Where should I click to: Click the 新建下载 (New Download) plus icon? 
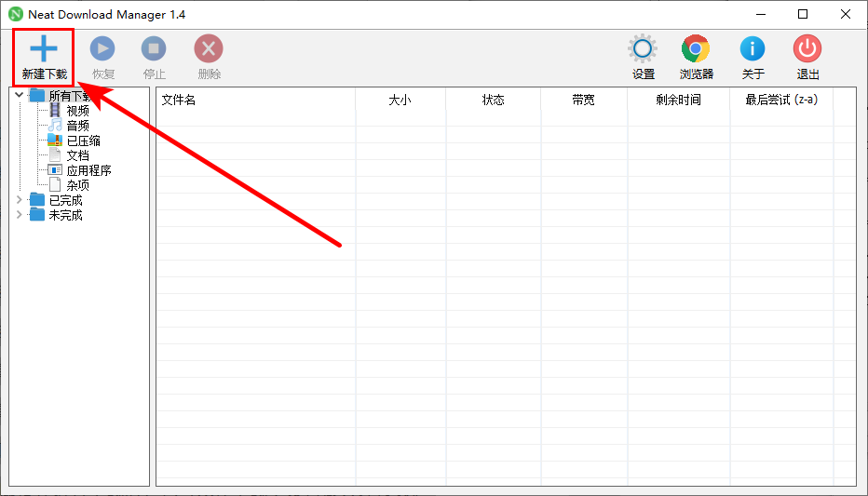coord(44,49)
